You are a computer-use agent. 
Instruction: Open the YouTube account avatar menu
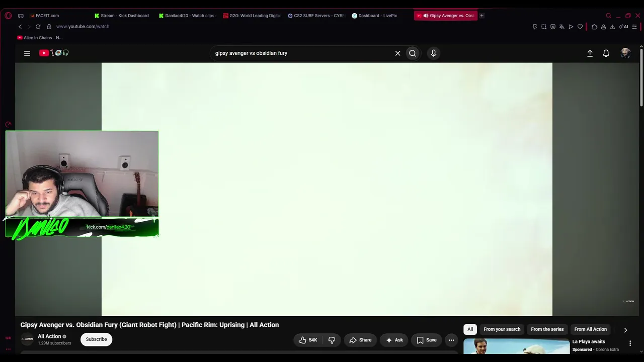(625, 53)
